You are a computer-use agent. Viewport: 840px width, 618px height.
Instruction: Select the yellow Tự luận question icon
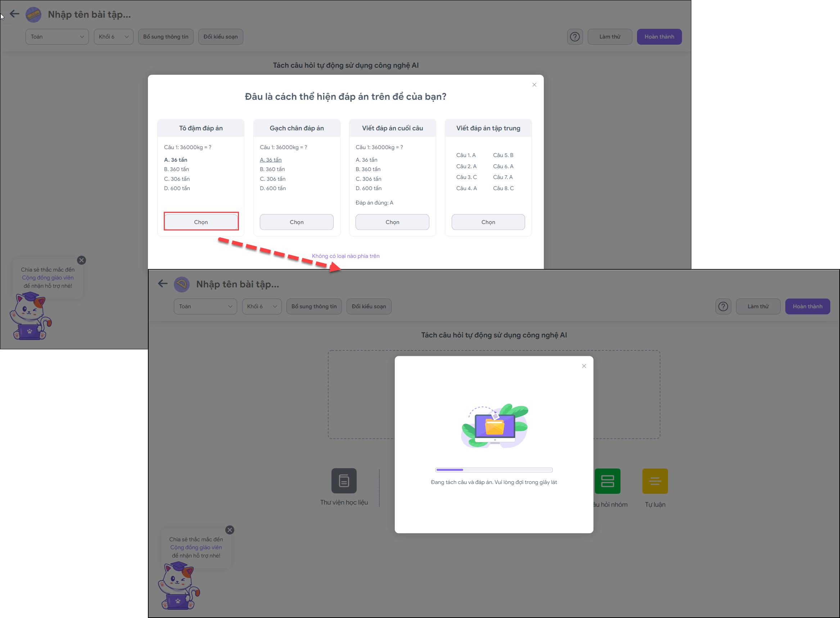655,481
